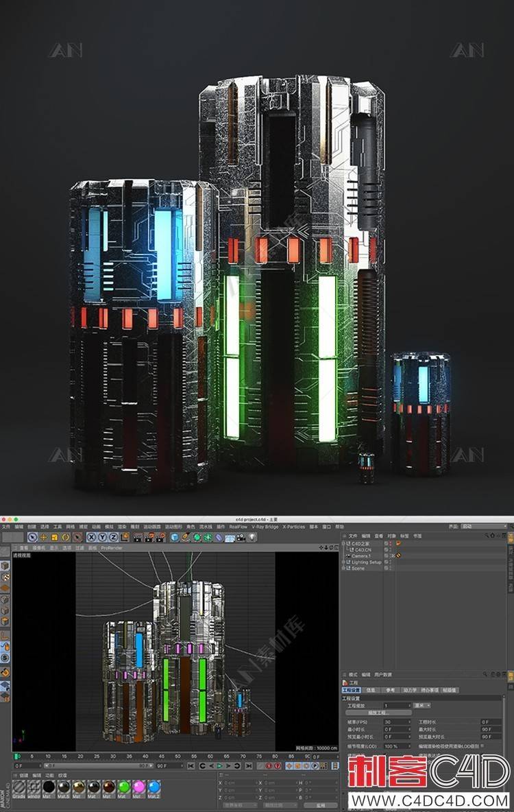The width and height of the screenshot is (514, 812).
Task: Toggle the render LOD checkbox
Action: (x=482, y=745)
